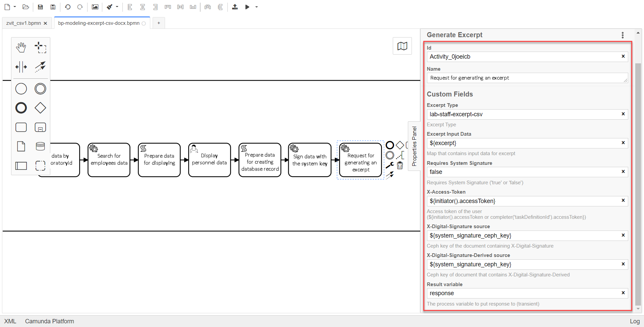Click the wrench change type icon
Image resolution: width=644 pixels, height=327 pixels.
390,165
